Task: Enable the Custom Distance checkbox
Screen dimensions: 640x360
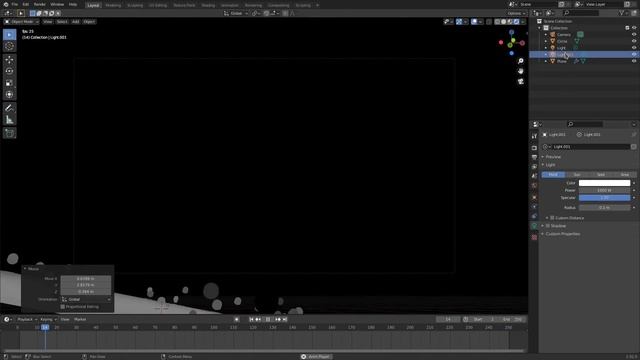Action: [x=552, y=218]
